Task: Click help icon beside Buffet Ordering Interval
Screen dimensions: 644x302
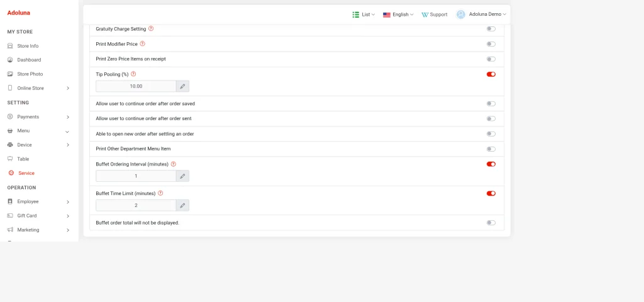Action: (174, 164)
